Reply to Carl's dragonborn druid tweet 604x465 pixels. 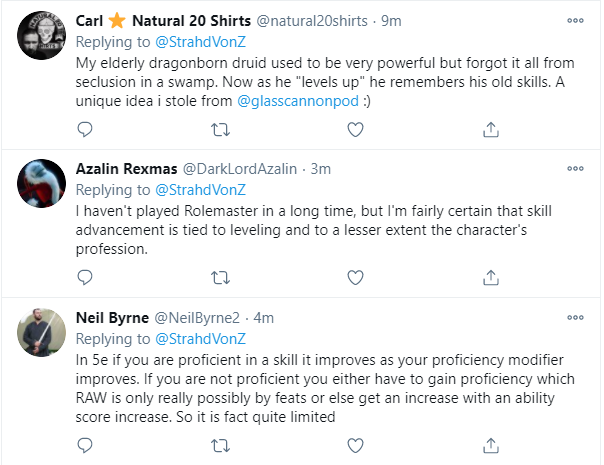pos(85,128)
